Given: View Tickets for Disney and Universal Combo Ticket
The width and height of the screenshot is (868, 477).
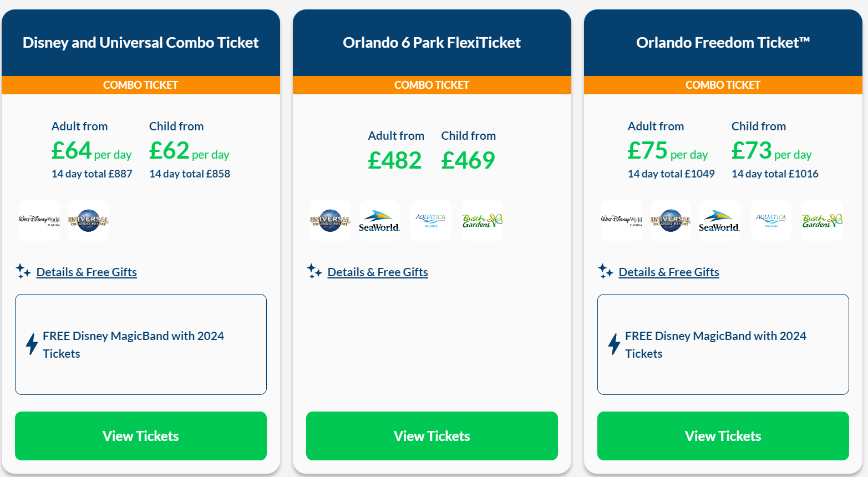Looking at the screenshot, I should [x=141, y=436].
